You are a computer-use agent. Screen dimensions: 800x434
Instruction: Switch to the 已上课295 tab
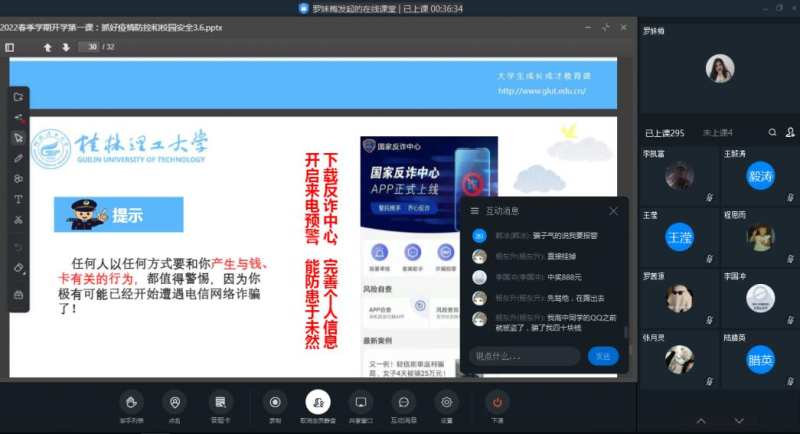664,132
